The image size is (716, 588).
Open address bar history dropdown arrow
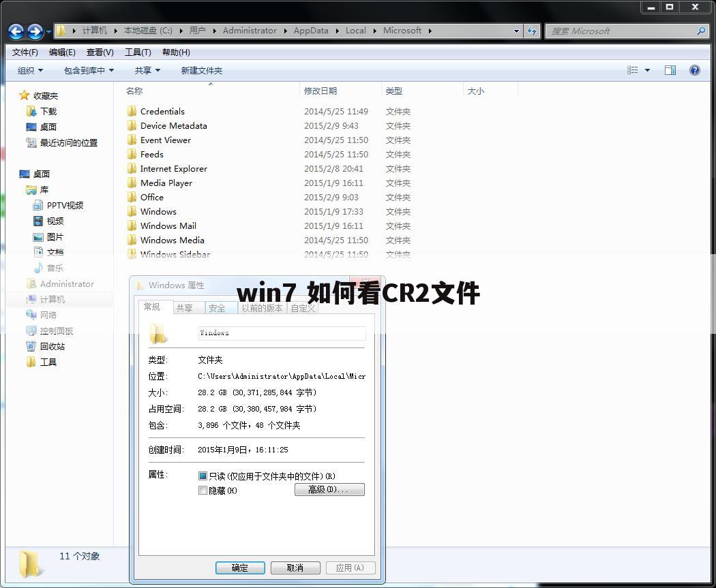click(516, 31)
